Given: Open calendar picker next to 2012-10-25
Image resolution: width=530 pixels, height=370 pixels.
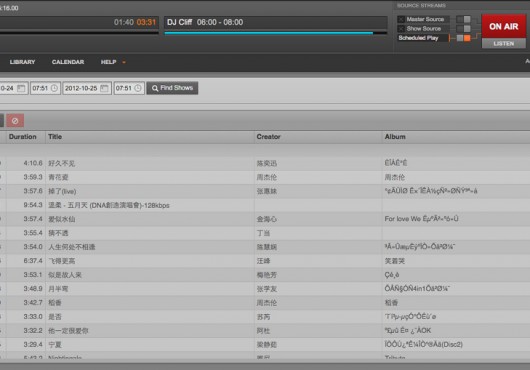Looking at the screenshot, I should coord(104,88).
